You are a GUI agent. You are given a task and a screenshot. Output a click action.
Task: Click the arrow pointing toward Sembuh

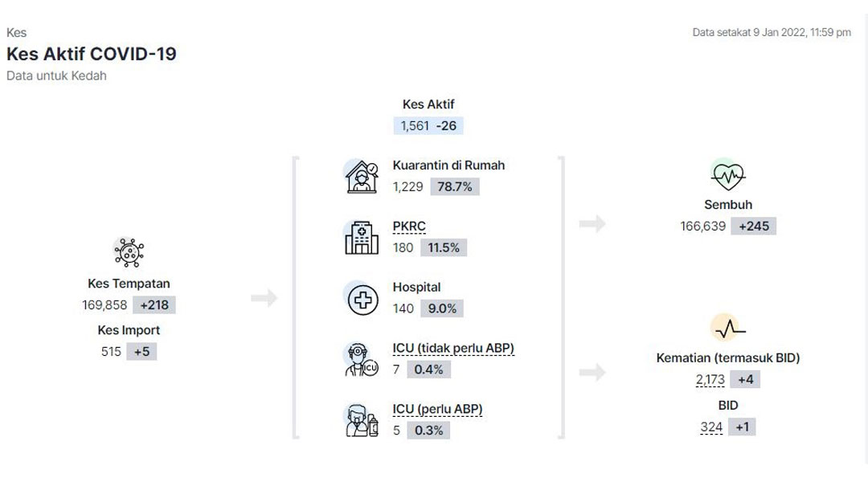592,224
